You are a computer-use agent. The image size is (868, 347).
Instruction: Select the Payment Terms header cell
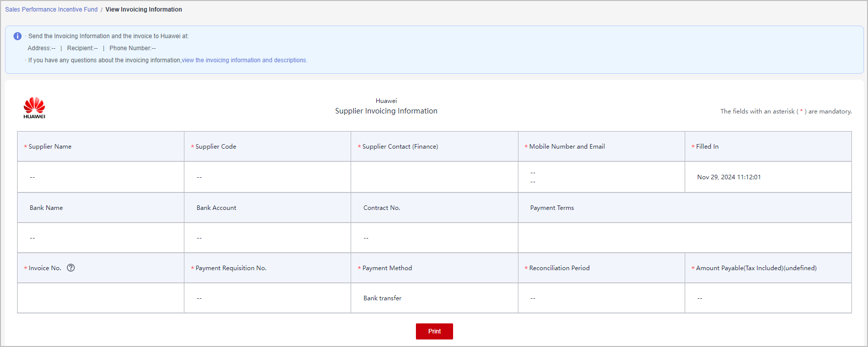[552, 208]
